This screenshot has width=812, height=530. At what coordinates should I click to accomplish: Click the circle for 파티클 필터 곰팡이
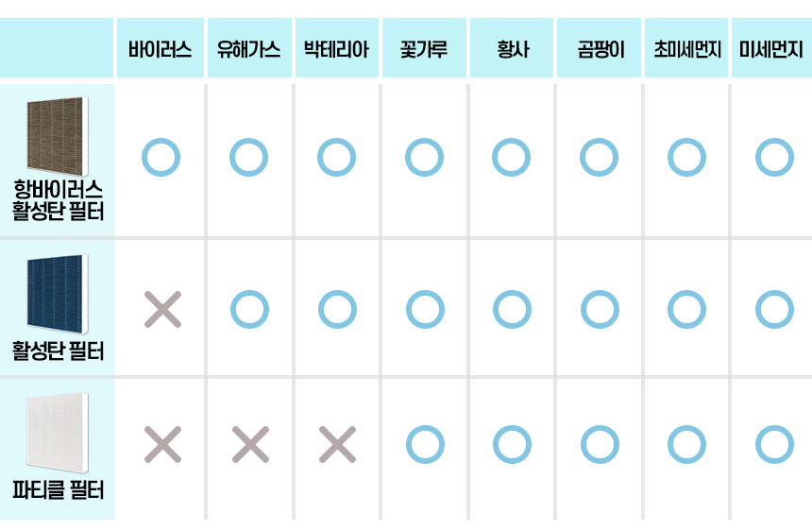coord(599,443)
